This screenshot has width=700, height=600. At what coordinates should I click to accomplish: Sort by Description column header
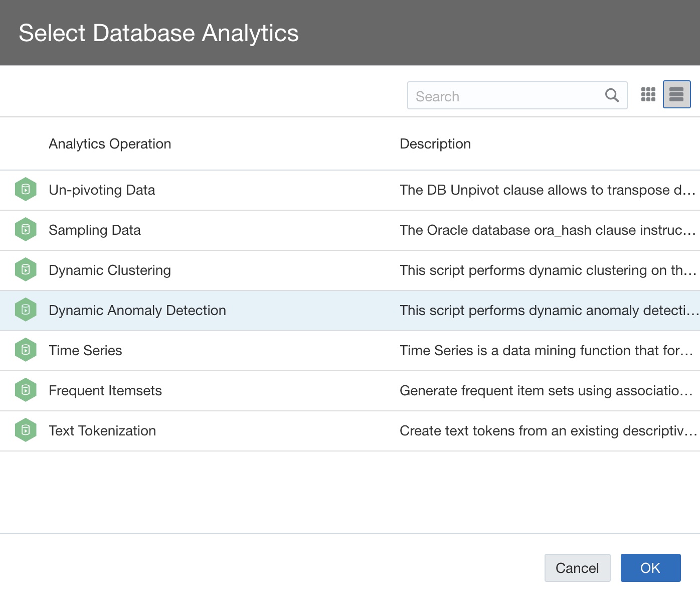pyautogui.click(x=435, y=144)
